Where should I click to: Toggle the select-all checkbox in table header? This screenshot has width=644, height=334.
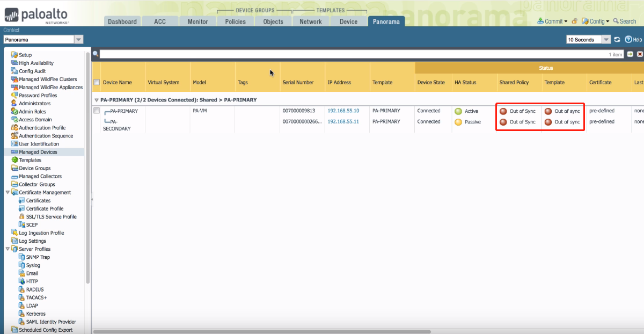pos(97,82)
